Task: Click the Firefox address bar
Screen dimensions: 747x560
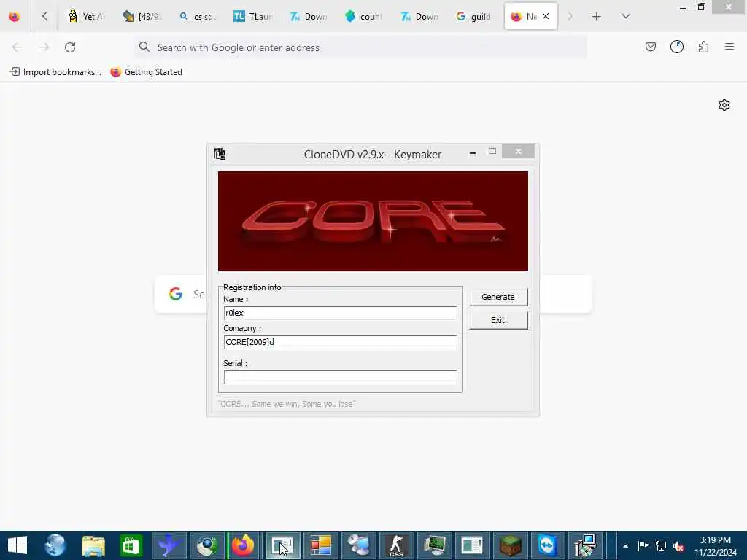Action: [361, 47]
